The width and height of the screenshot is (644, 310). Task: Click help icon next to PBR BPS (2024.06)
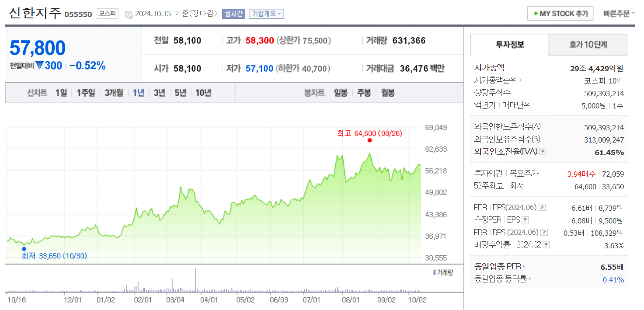click(544, 233)
